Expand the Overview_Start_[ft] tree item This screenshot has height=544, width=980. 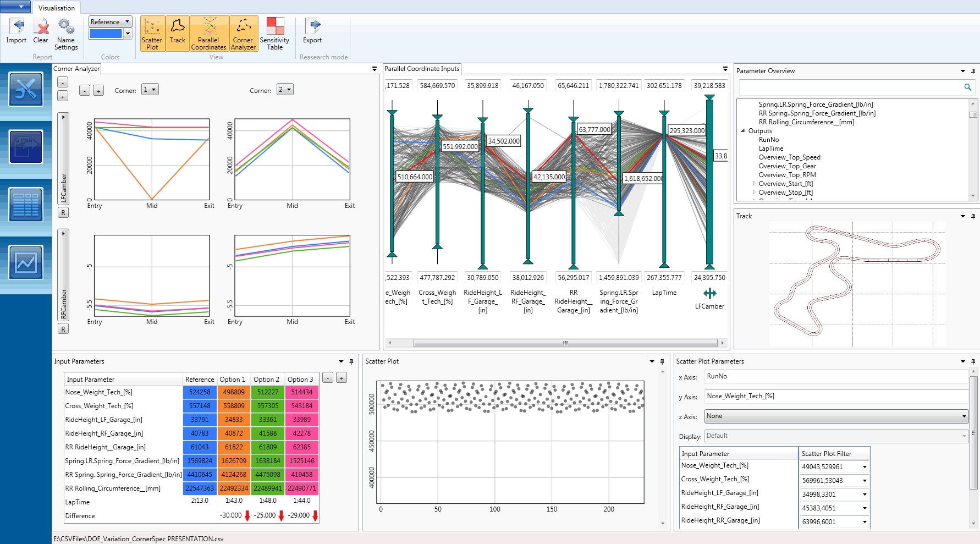pos(754,184)
